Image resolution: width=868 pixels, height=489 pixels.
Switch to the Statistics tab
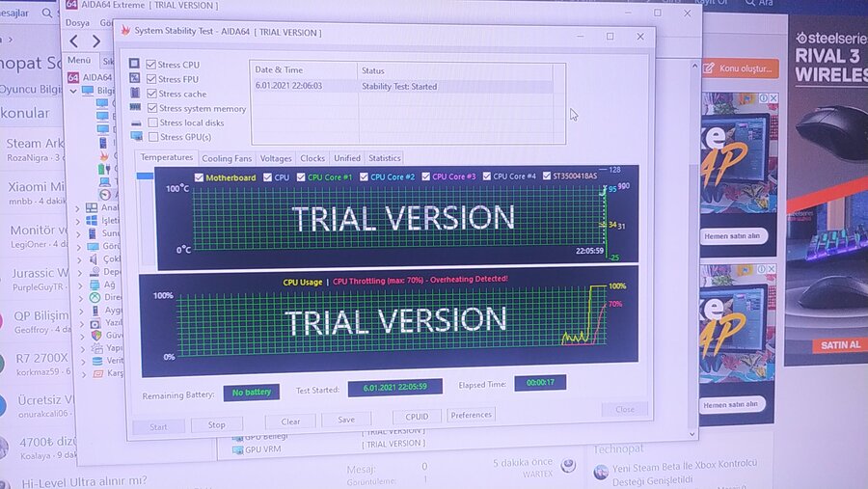tap(384, 158)
